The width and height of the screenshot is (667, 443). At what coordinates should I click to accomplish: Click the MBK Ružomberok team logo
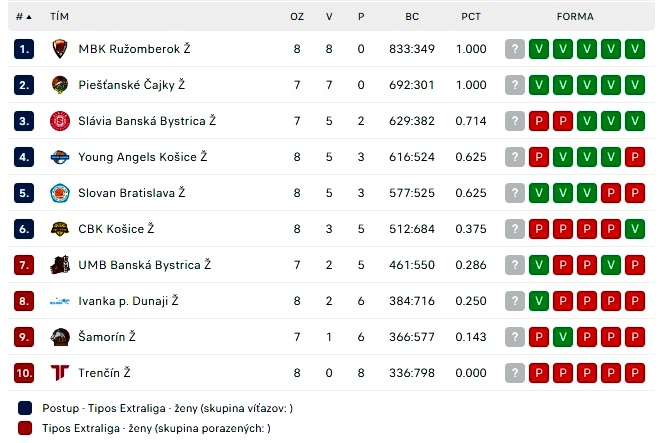coord(60,49)
